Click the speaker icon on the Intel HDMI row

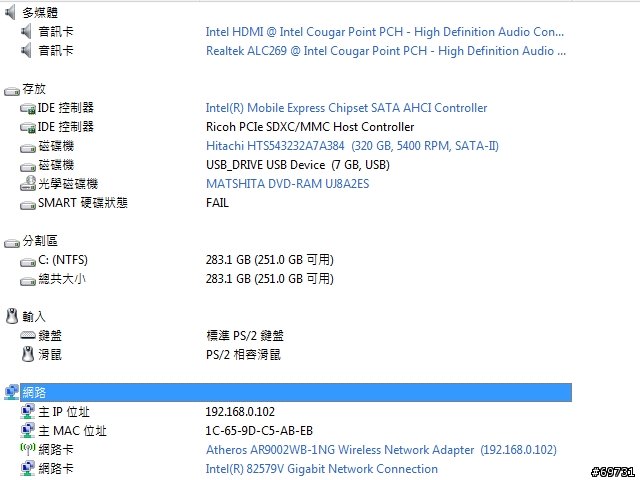tap(26, 31)
